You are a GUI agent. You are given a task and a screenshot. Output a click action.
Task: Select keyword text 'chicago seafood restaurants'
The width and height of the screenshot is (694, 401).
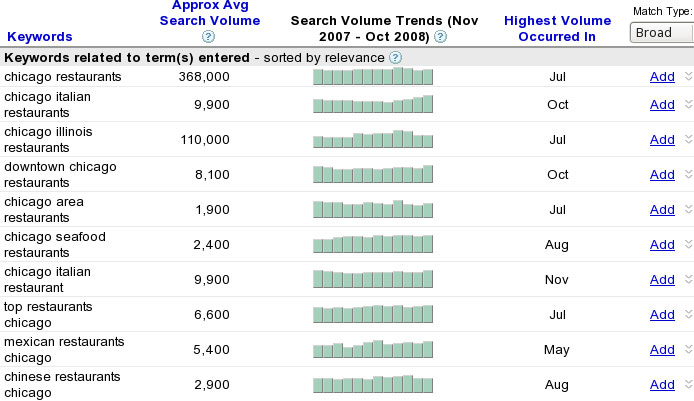[55, 244]
